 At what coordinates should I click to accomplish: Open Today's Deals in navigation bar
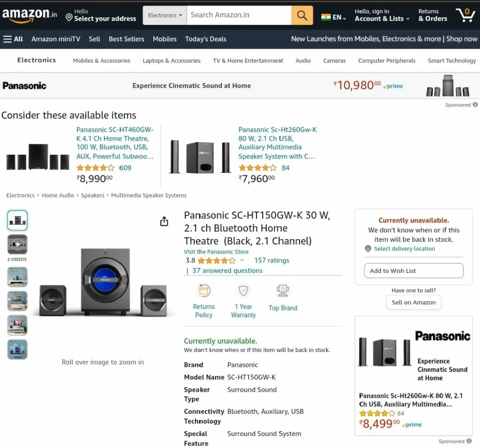(x=205, y=39)
